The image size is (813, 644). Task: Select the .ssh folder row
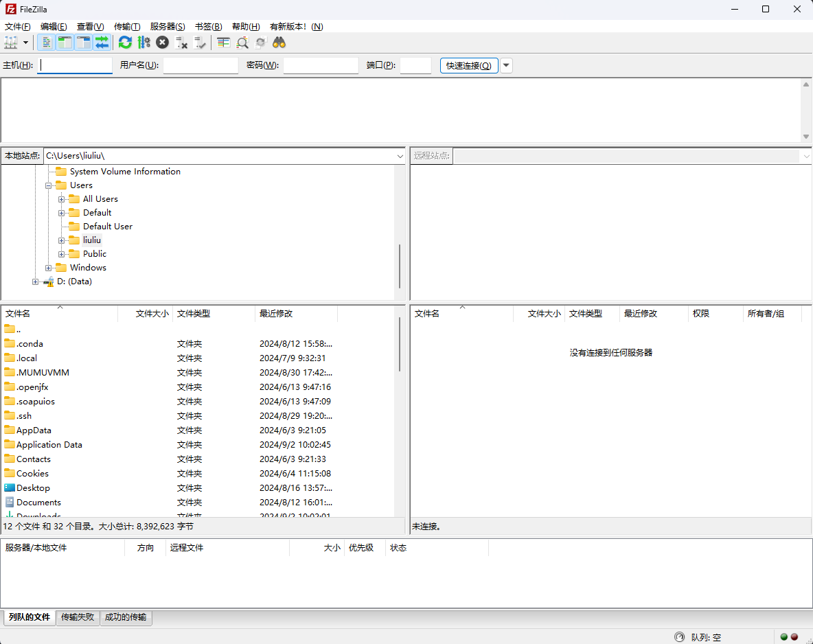197,416
